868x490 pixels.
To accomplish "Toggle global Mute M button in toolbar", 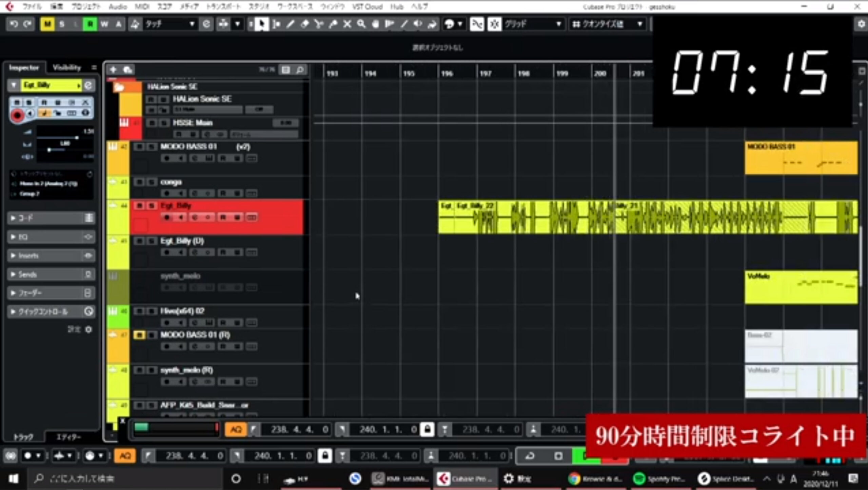I will (47, 24).
